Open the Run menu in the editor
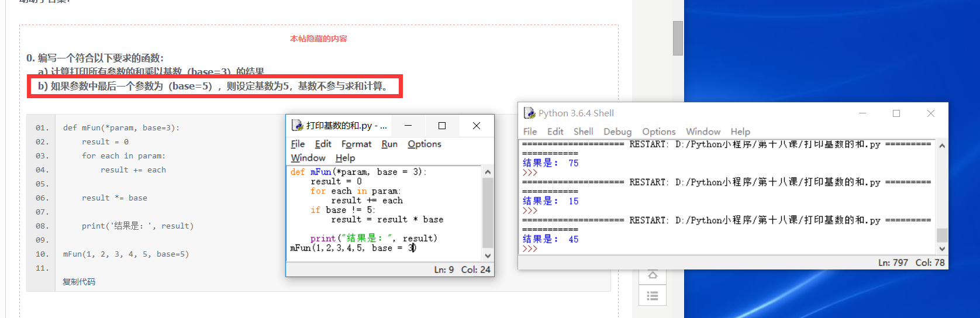980x318 pixels. pos(389,144)
